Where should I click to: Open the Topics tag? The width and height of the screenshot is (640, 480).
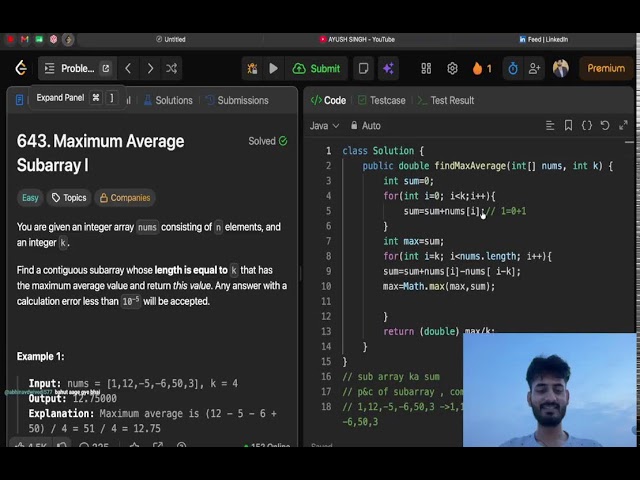[69, 198]
